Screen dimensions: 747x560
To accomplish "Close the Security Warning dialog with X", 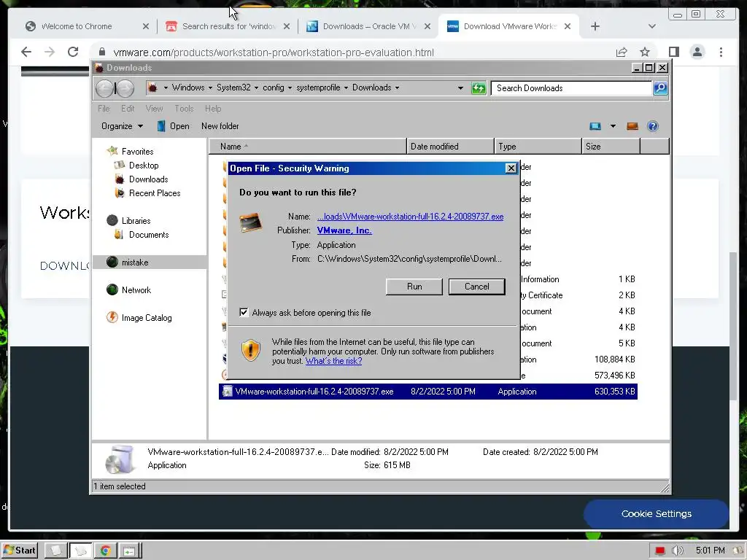I will point(511,168).
